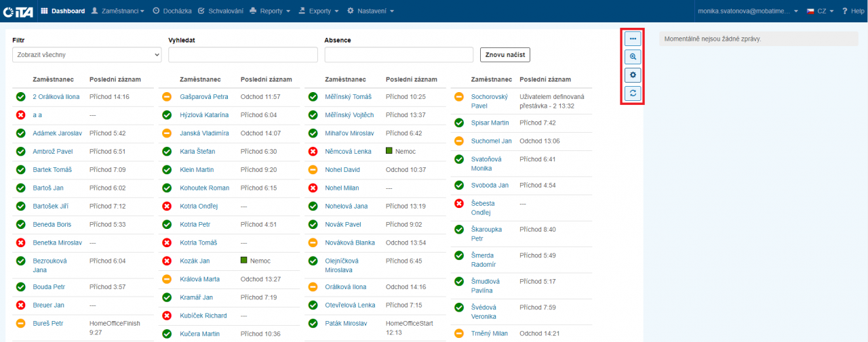Screen dimensions: 868x342
Task: Expand the CZ language selector
Action: pos(819,11)
